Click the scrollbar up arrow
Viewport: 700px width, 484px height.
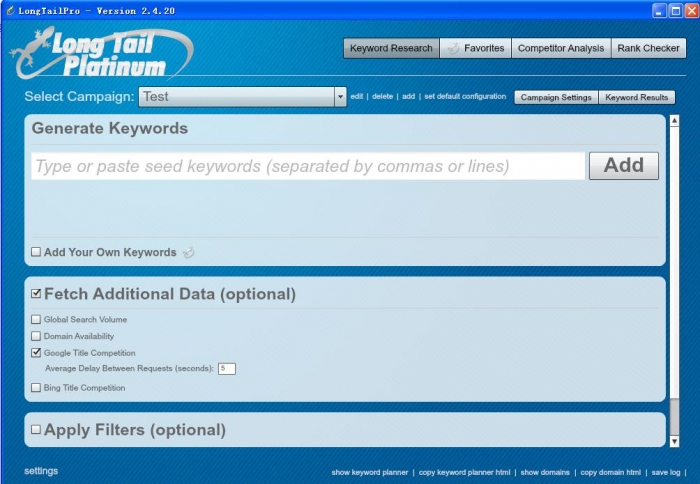point(675,121)
